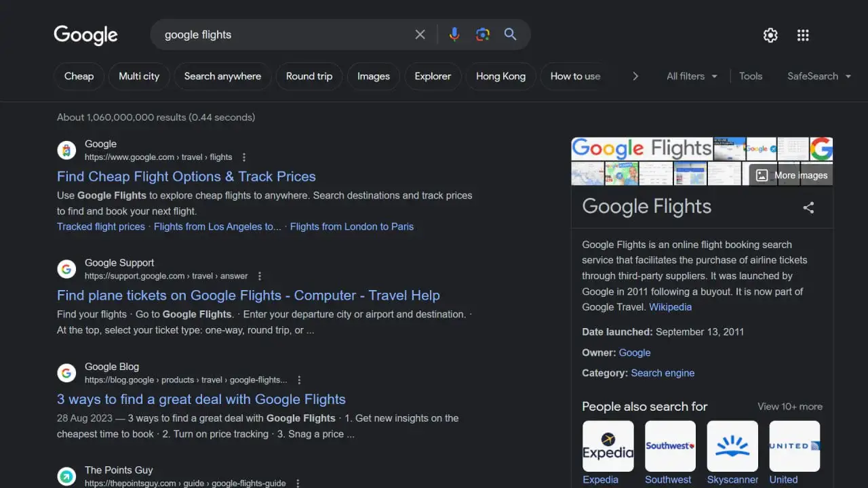Open three-dot menu for Google Blog result
The width and height of the screenshot is (868, 488).
point(299,380)
